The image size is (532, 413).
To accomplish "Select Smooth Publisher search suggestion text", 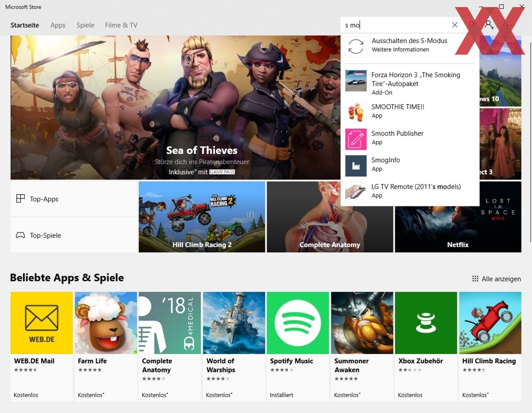I will pos(397,133).
